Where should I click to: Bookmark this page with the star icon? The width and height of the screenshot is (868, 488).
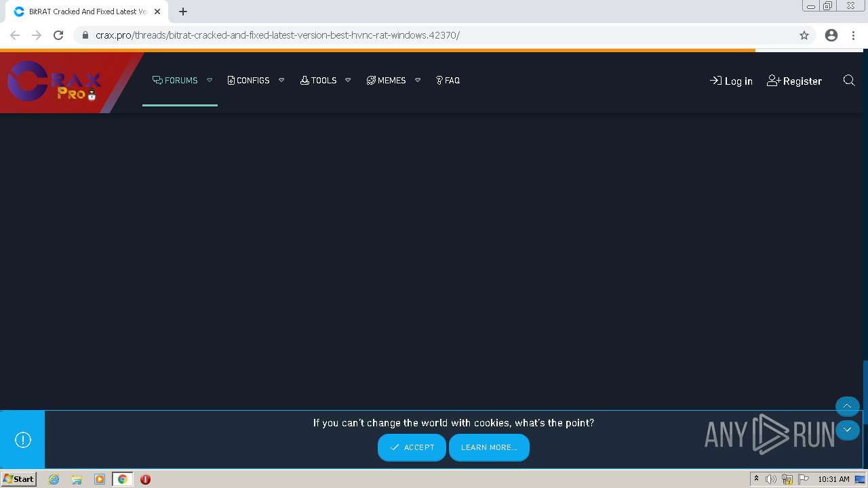click(x=804, y=35)
